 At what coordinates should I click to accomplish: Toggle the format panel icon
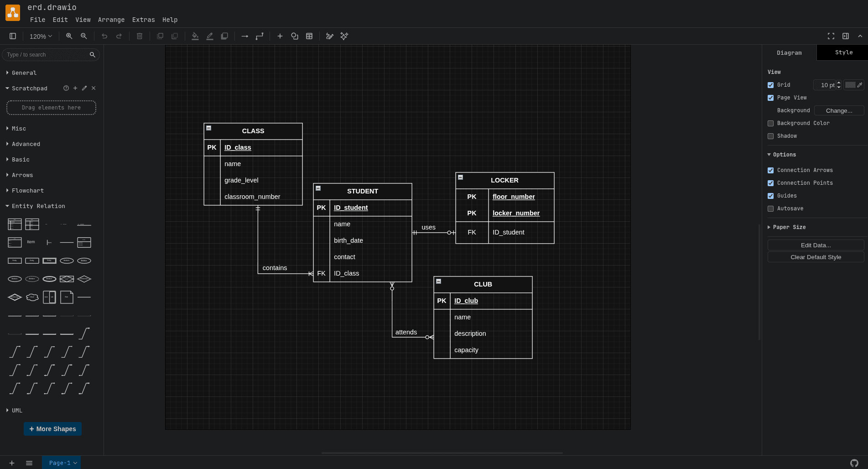pos(846,36)
